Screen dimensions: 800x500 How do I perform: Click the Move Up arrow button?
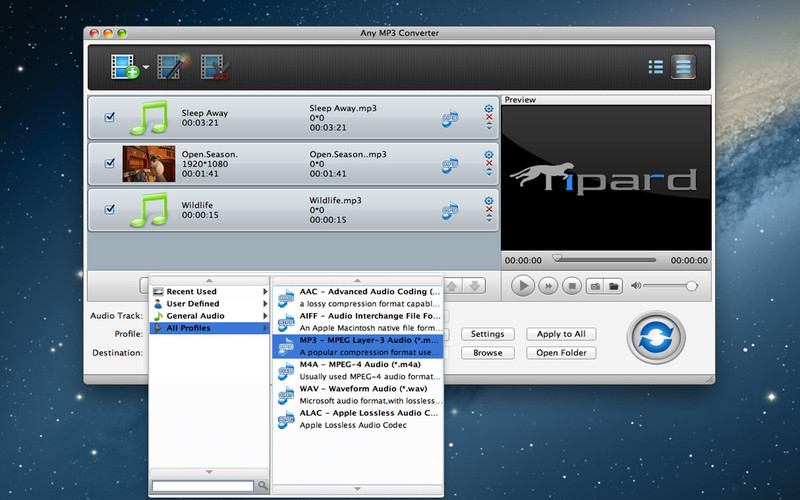[x=452, y=286]
